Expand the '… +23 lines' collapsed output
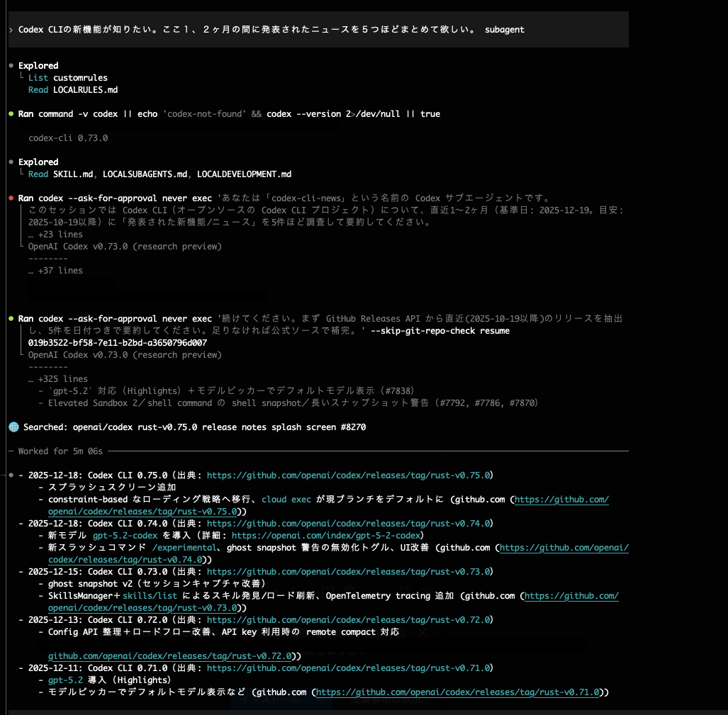 coord(55,235)
